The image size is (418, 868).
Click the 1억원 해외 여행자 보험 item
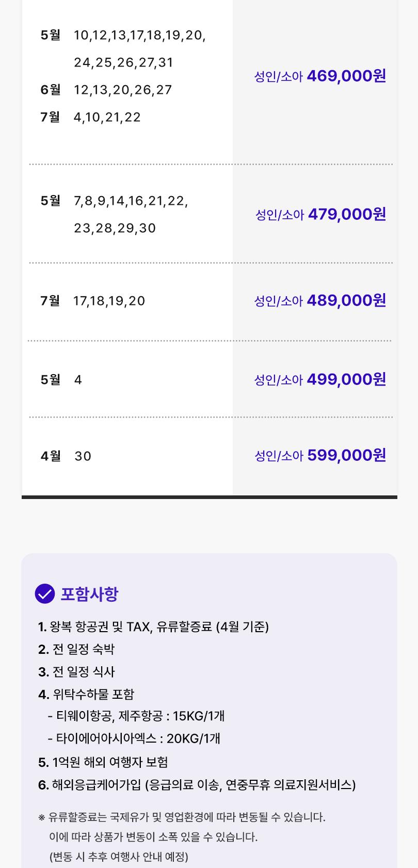pyautogui.click(x=103, y=762)
